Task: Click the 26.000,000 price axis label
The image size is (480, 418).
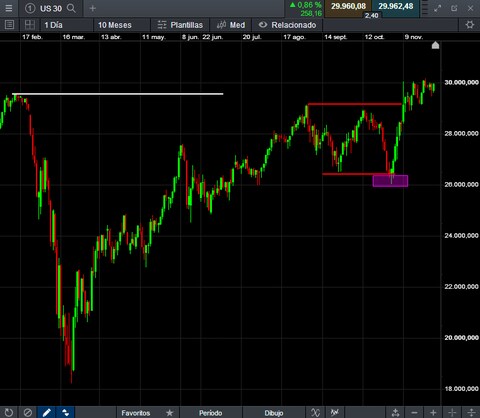Action: click(461, 184)
